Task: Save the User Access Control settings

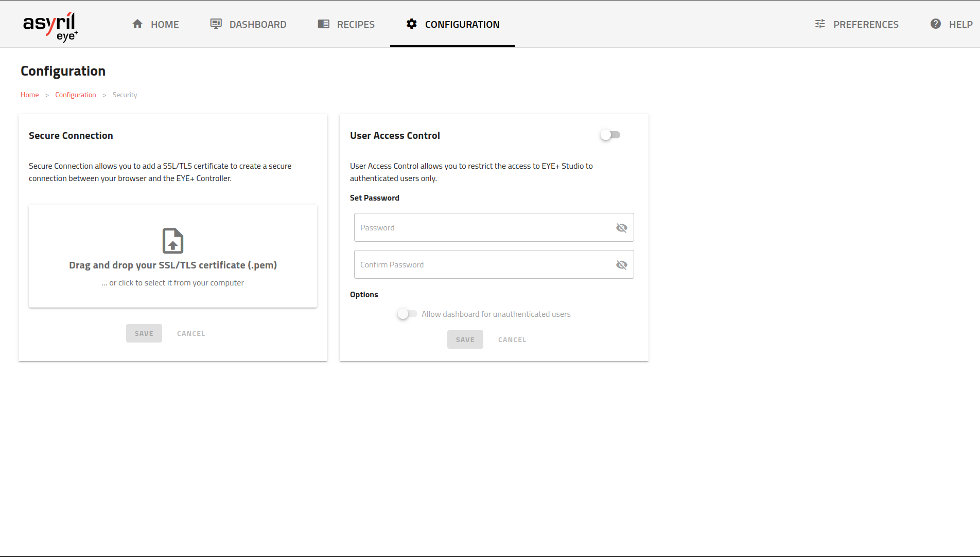Action: pos(465,339)
